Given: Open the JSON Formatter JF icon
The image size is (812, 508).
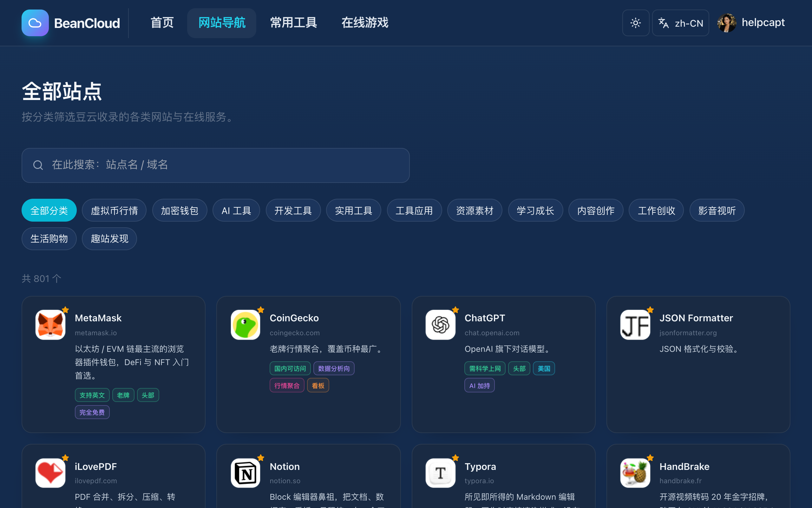Looking at the screenshot, I should point(635,324).
